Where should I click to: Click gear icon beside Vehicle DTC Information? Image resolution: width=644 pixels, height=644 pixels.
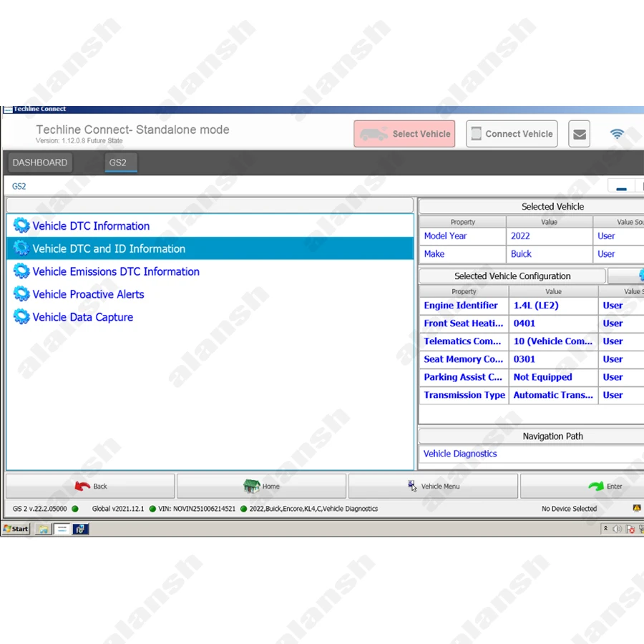click(x=21, y=225)
